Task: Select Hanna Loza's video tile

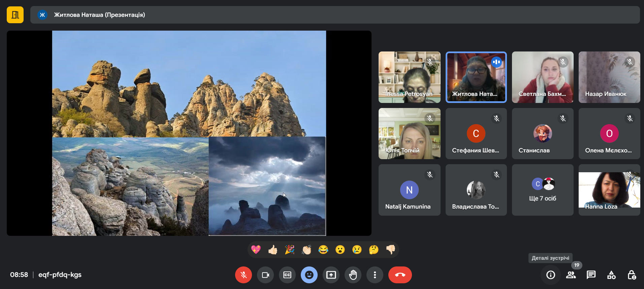Action: click(609, 190)
